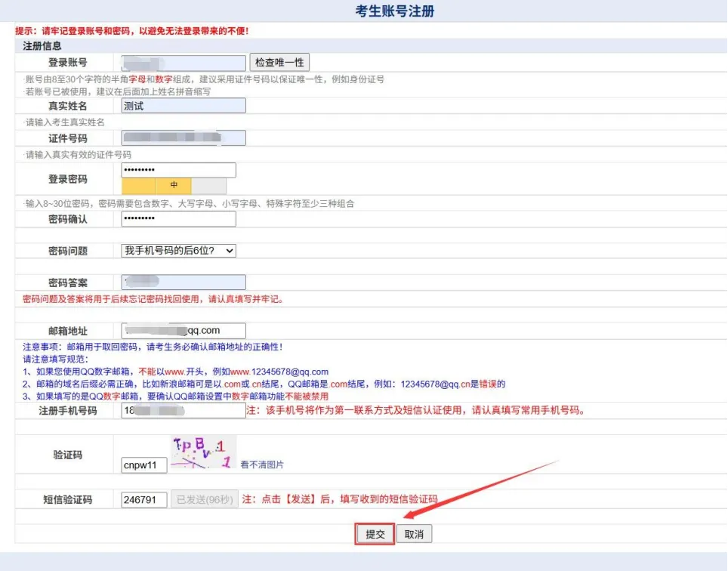This screenshot has width=728, height=571.
Task: Open the 密码问题 dropdown
Action: [x=178, y=251]
